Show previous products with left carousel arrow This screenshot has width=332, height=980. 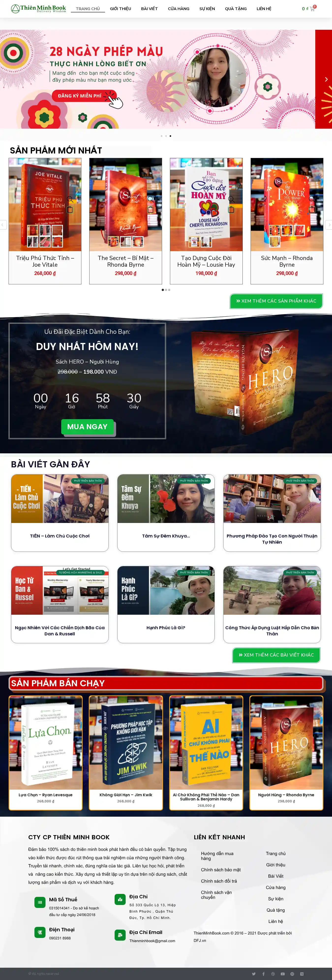pyautogui.click(x=3, y=225)
